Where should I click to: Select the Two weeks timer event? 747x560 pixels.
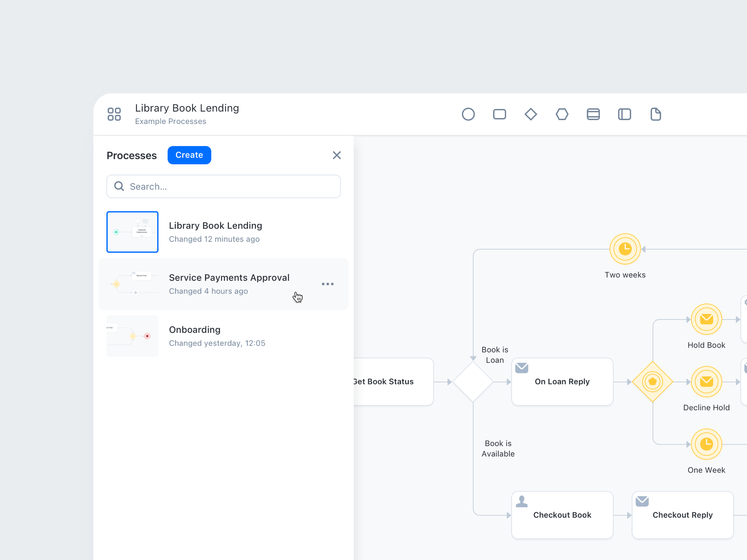tap(625, 248)
